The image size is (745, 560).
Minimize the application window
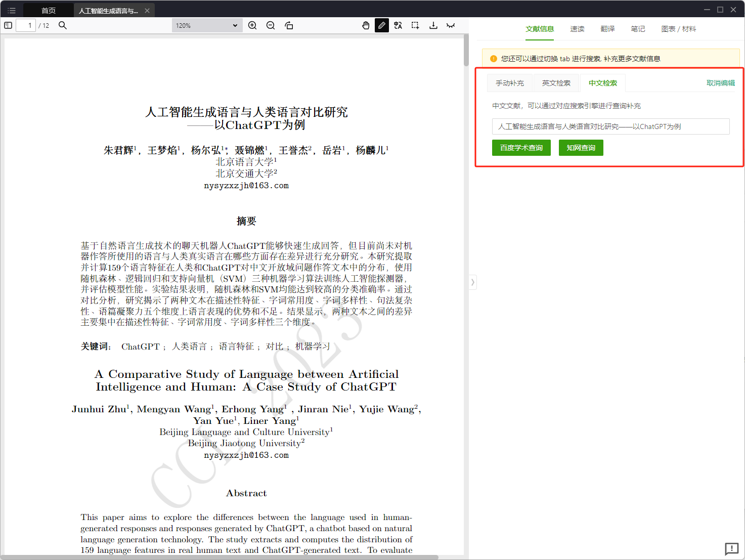point(707,10)
